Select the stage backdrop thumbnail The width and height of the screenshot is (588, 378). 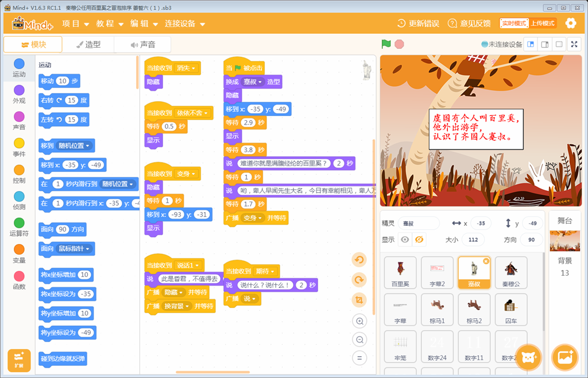point(565,240)
